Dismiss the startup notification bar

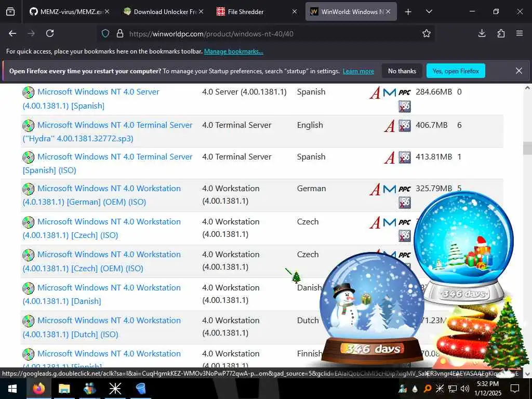(519, 71)
